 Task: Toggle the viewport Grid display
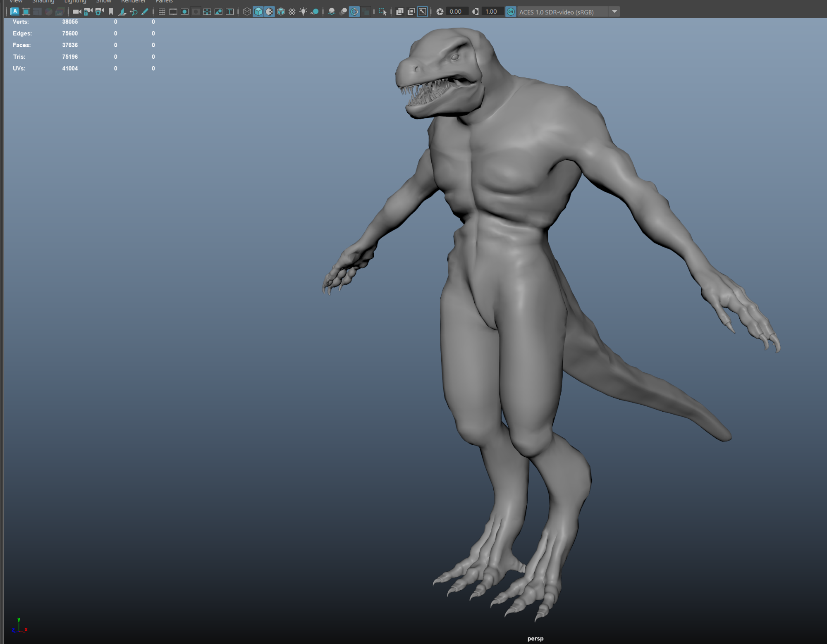click(162, 12)
